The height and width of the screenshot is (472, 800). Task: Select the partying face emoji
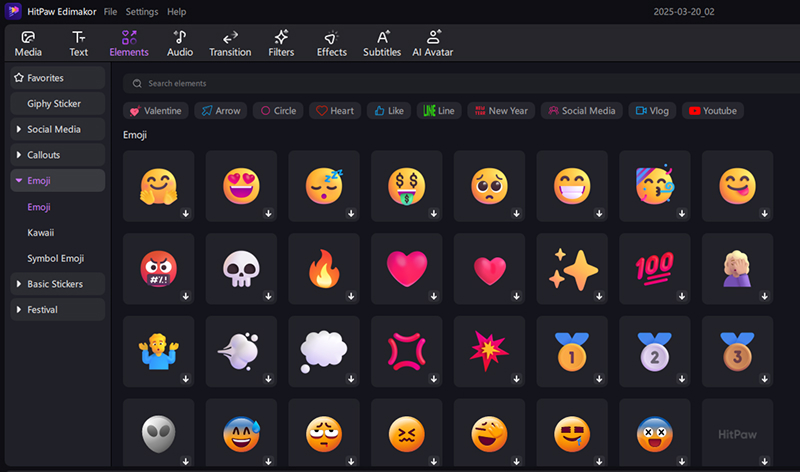655,186
